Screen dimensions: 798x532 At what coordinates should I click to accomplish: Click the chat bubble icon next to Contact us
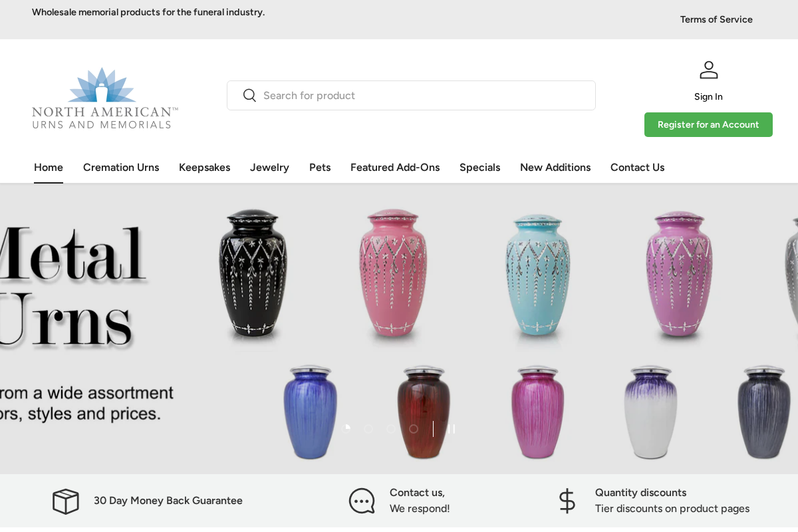[x=362, y=501]
